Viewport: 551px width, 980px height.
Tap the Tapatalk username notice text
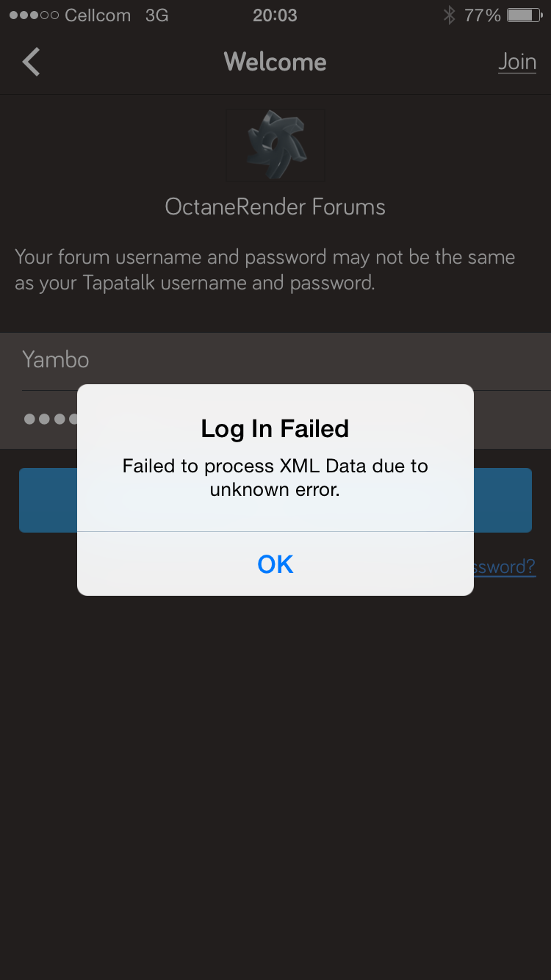[x=265, y=270]
